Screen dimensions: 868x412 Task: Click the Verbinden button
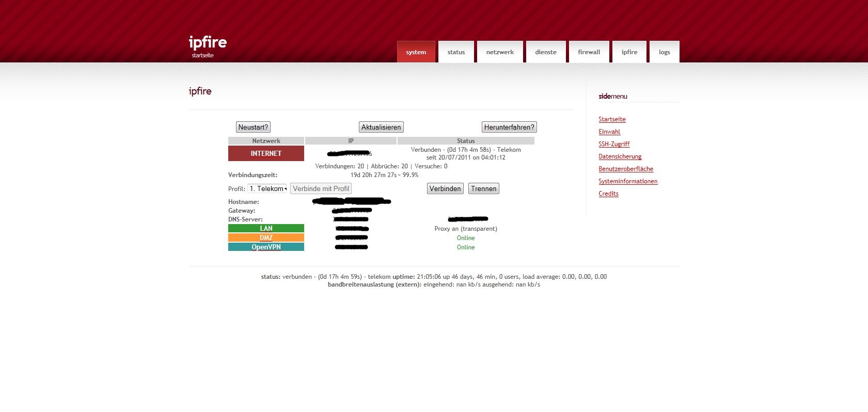445,189
